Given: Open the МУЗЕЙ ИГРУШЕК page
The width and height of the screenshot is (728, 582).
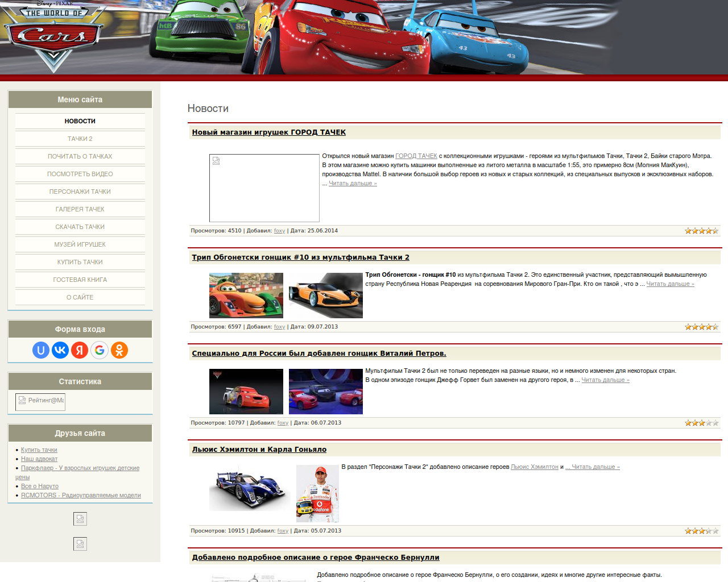Looking at the screenshot, I should tap(80, 244).
